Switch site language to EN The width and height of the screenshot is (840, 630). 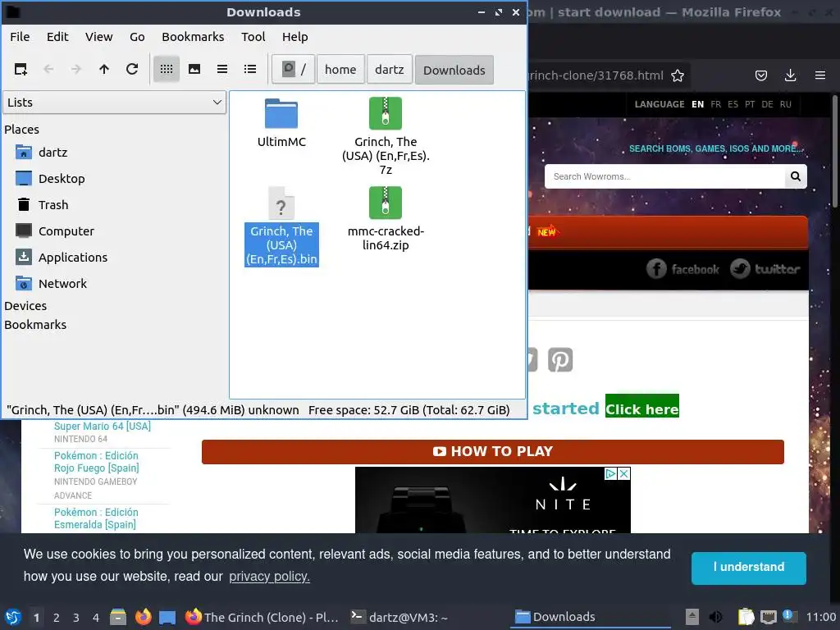click(x=697, y=104)
